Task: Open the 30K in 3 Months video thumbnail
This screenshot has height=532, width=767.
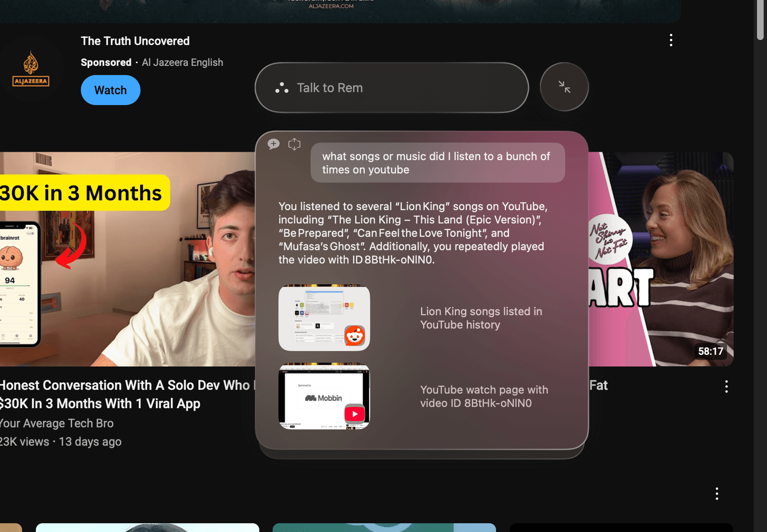Action: [127, 259]
